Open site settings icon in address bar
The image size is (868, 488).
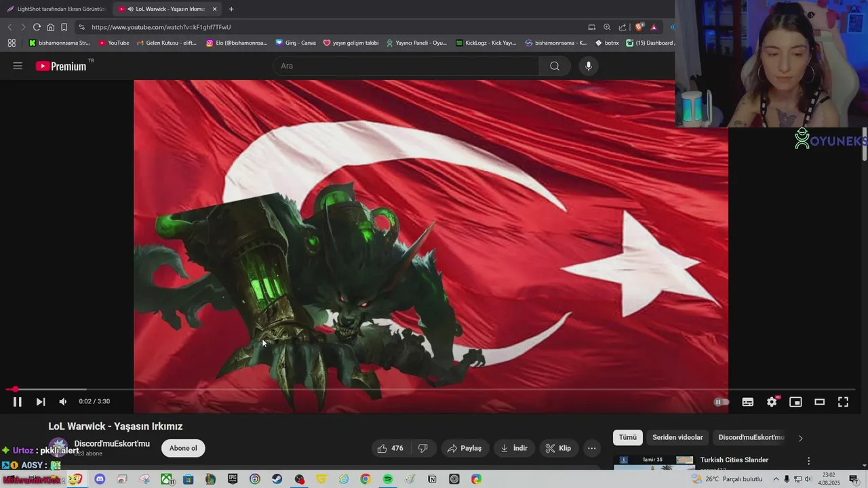point(81,27)
